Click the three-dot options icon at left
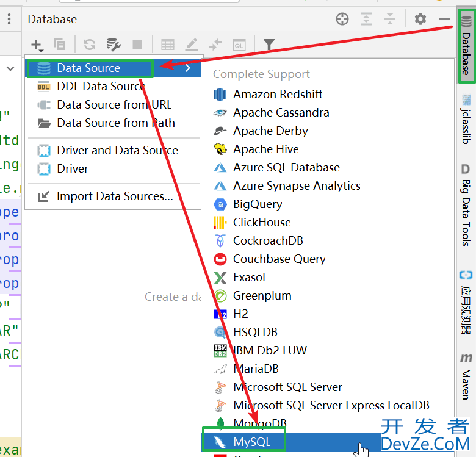This screenshot has height=457, width=476. pyautogui.click(x=9, y=19)
